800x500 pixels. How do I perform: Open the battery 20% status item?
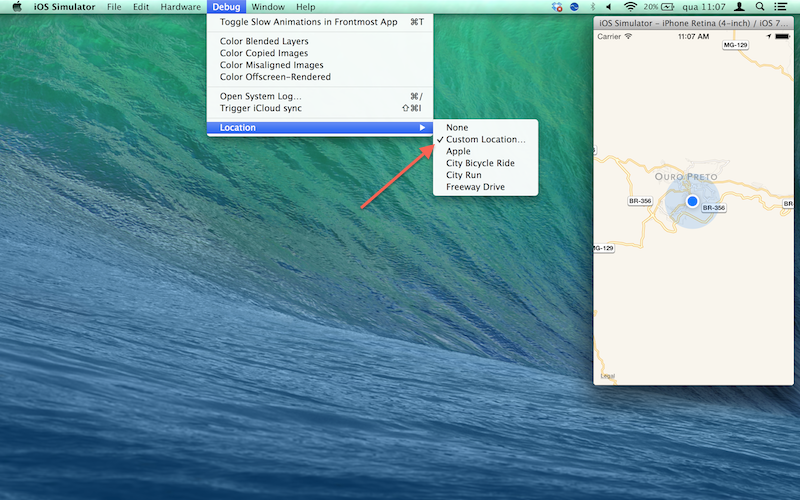(x=659, y=7)
